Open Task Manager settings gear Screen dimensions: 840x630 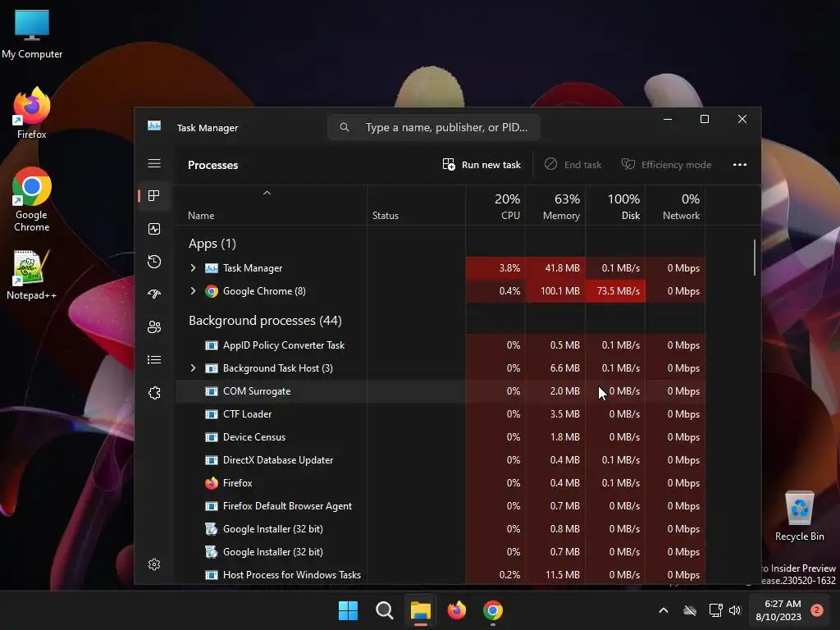point(154,564)
